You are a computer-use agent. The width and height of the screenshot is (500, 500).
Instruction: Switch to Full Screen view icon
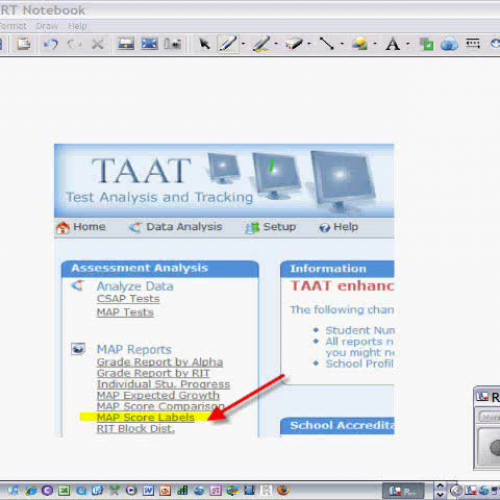point(149,44)
